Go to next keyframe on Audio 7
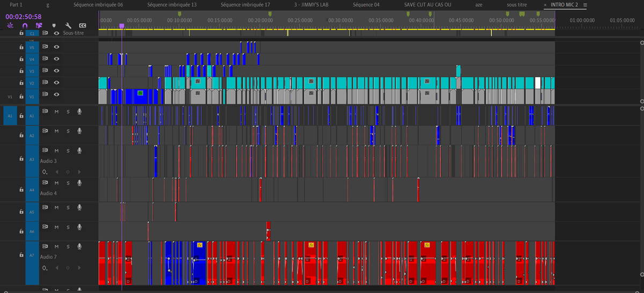 79,267
